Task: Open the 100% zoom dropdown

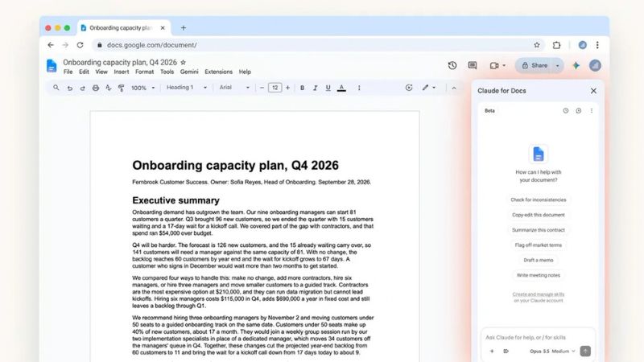Action: [x=142, y=88]
